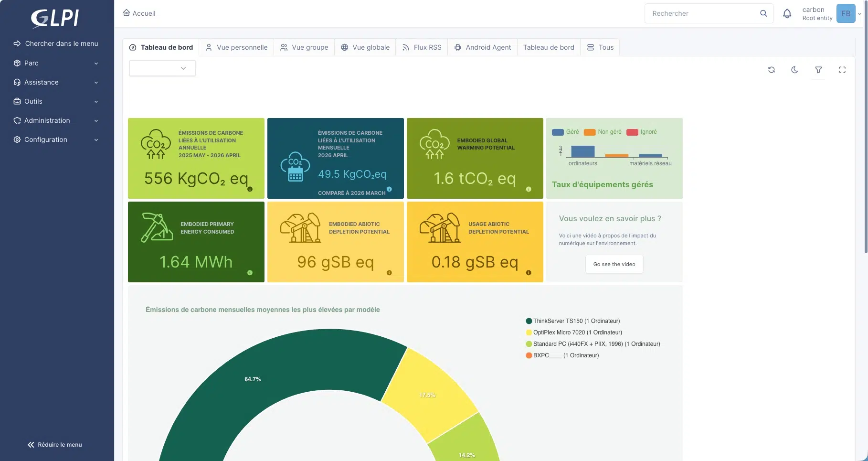Open the Tous tab

click(600, 47)
